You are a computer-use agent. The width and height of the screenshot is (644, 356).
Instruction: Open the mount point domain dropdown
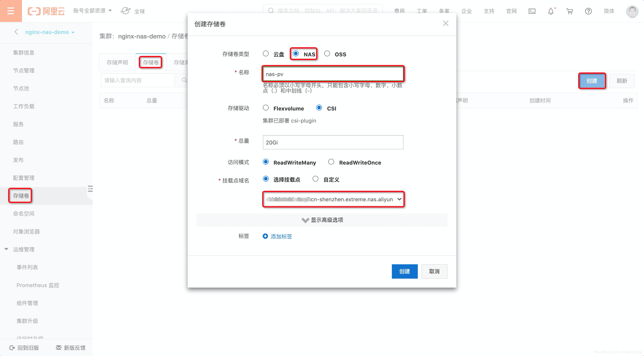pos(333,199)
